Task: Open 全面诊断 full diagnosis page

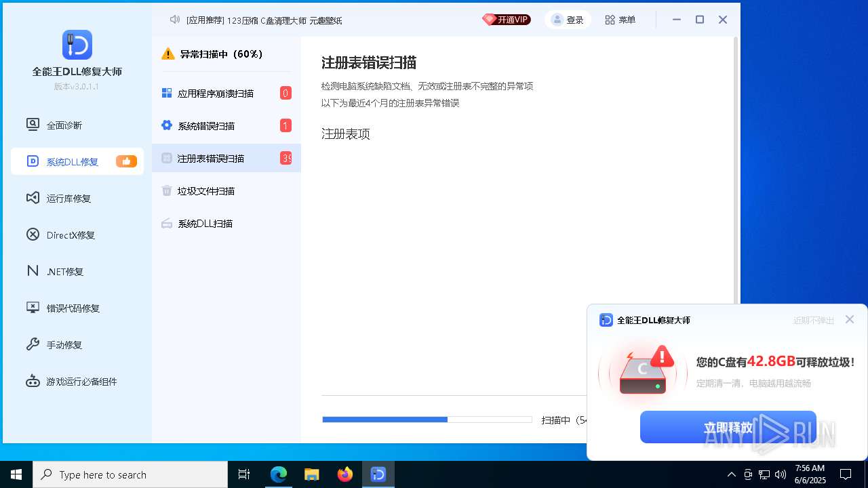Action: tap(77, 125)
